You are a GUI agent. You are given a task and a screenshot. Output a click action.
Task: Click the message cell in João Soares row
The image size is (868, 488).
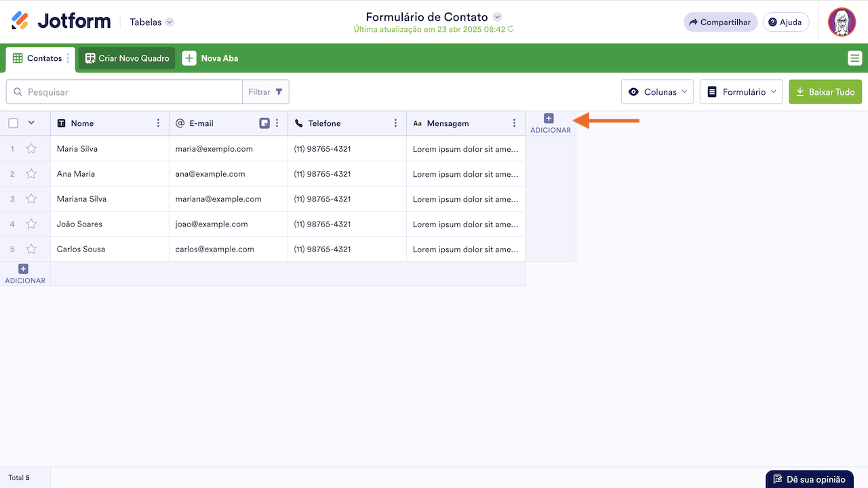(466, 224)
